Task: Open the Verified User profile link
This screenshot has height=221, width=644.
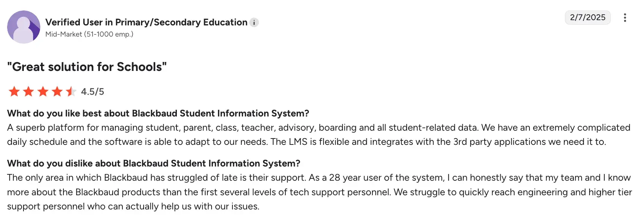Action: pyautogui.click(x=146, y=22)
